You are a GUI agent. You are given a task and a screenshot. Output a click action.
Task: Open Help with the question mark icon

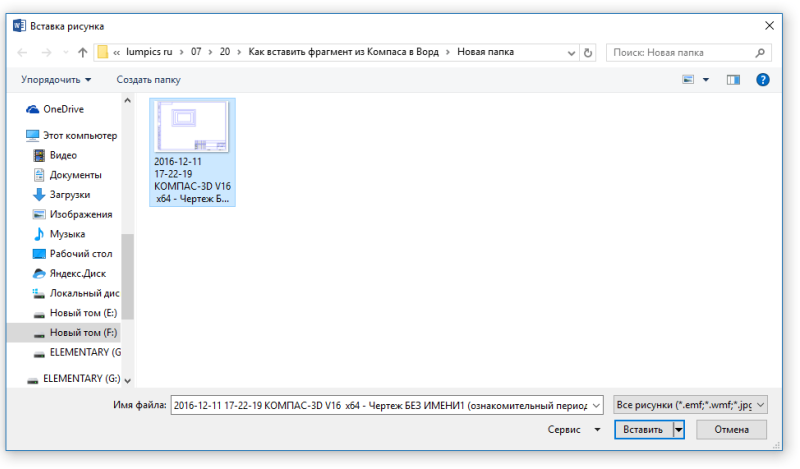coord(763,80)
